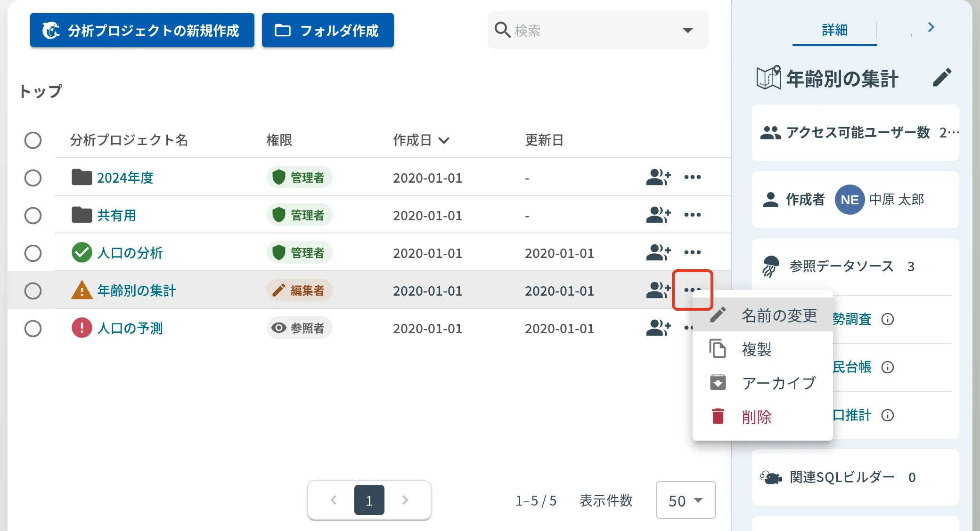Open the more-options menu for 人口の分析
980x531 pixels.
point(692,253)
